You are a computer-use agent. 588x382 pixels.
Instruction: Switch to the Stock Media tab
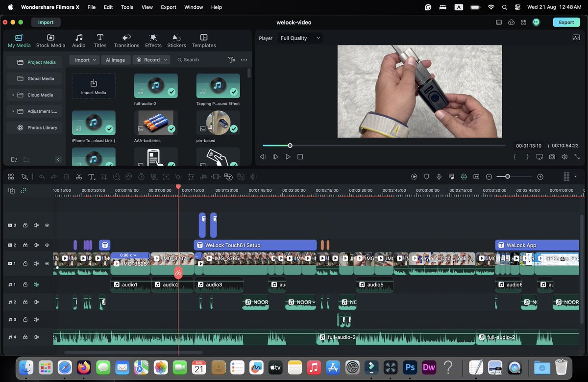(x=50, y=41)
